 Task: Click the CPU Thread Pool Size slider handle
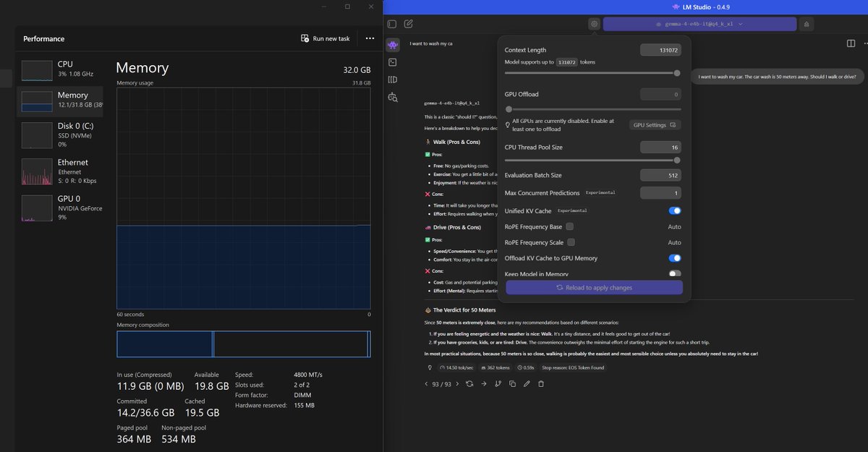click(677, 161)
